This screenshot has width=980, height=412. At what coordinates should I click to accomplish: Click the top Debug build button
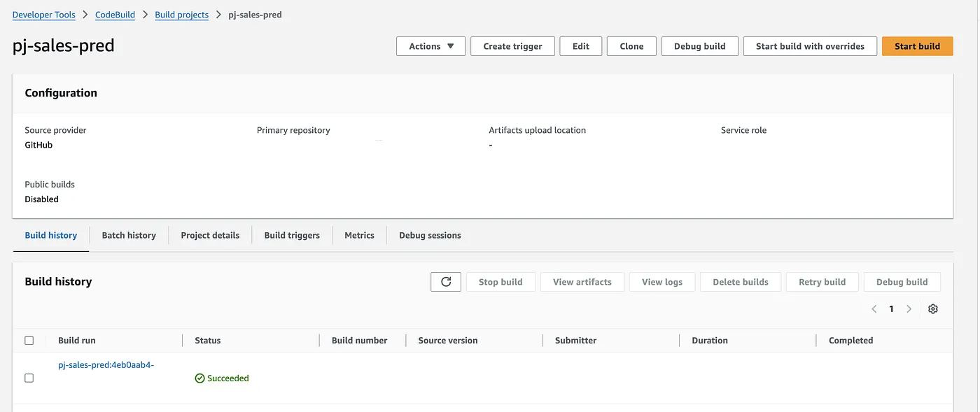(x=699, y=46)
